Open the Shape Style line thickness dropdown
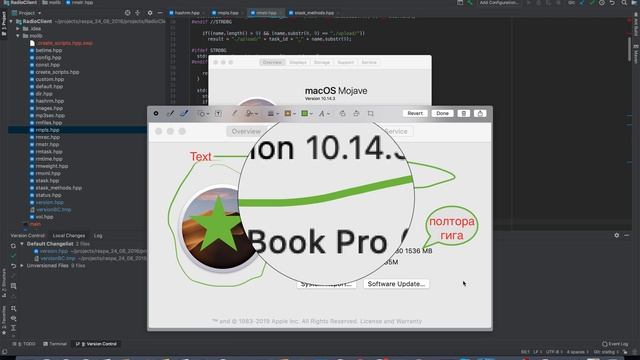The width and height of the screenshot is (640, 360). (x=273, y=113)
